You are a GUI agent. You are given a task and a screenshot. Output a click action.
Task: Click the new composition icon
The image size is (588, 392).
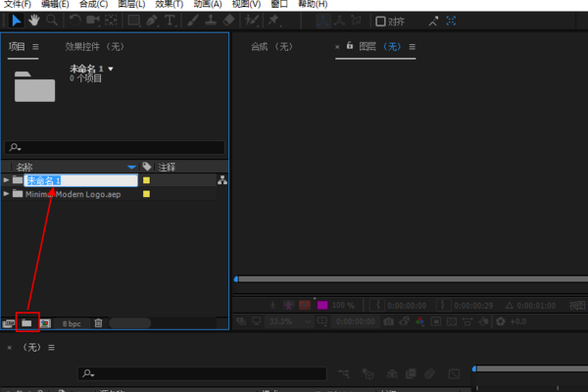(45, 322)
